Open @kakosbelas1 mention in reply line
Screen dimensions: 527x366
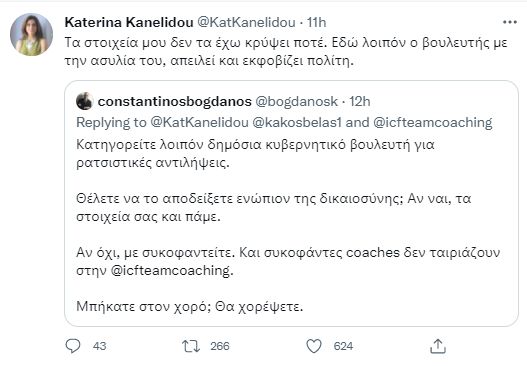pyautogui.click(x=297, y=122)
